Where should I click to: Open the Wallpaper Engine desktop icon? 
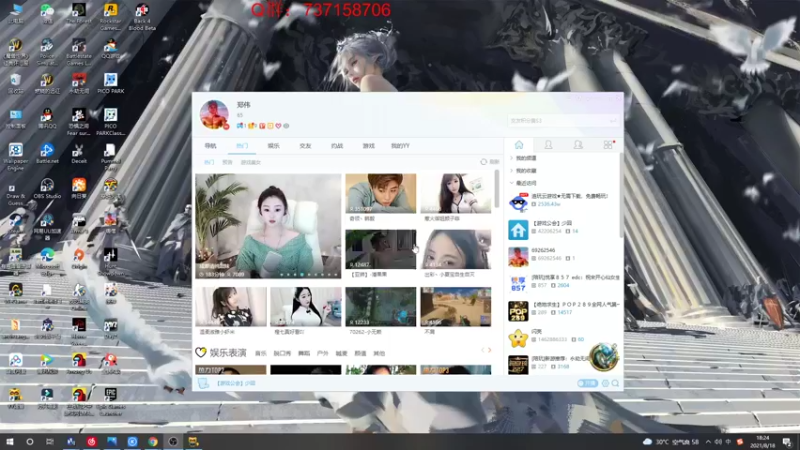15,157
